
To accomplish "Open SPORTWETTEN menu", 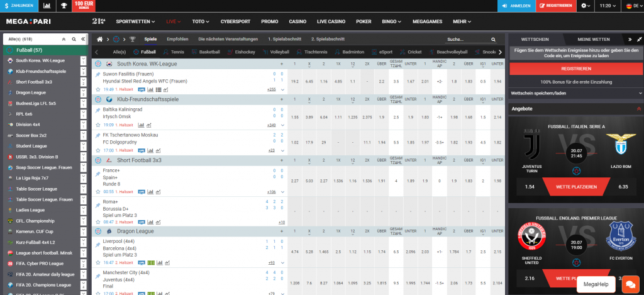I will click(136, 21).
